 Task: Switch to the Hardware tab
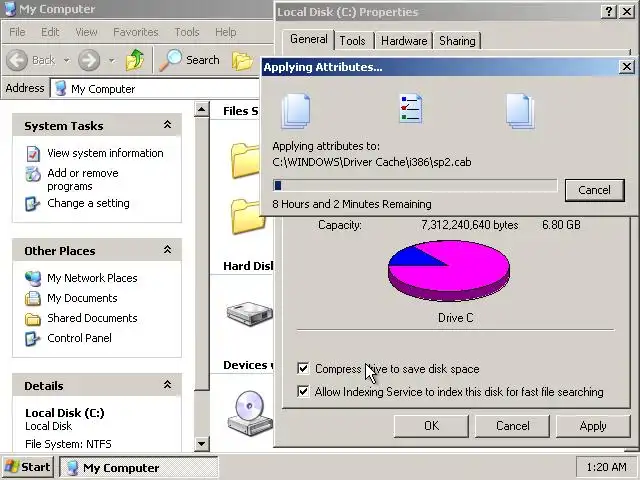coord(404,41)
